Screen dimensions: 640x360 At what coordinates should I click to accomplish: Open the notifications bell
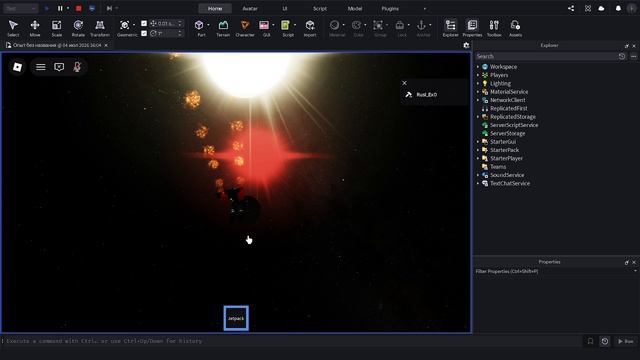tap(618, 8)
